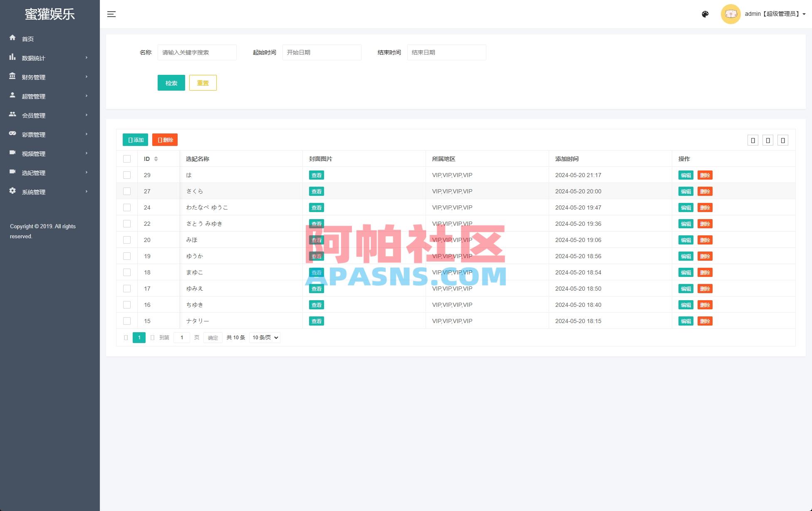Open the 10 条/页 page size dropdown
This screenshot has width=812, height=511.
pos(264,337)
